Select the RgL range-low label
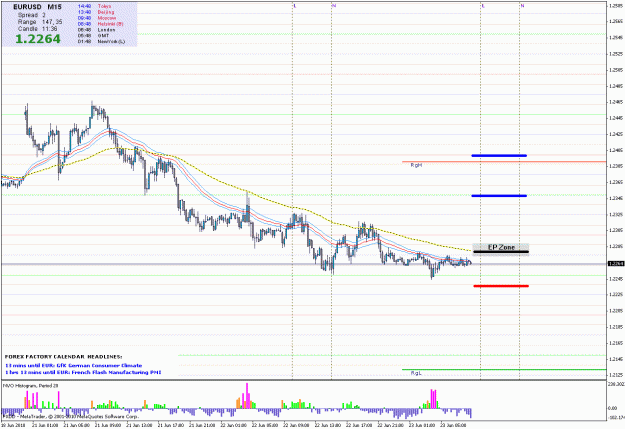 tap(416, 373)
